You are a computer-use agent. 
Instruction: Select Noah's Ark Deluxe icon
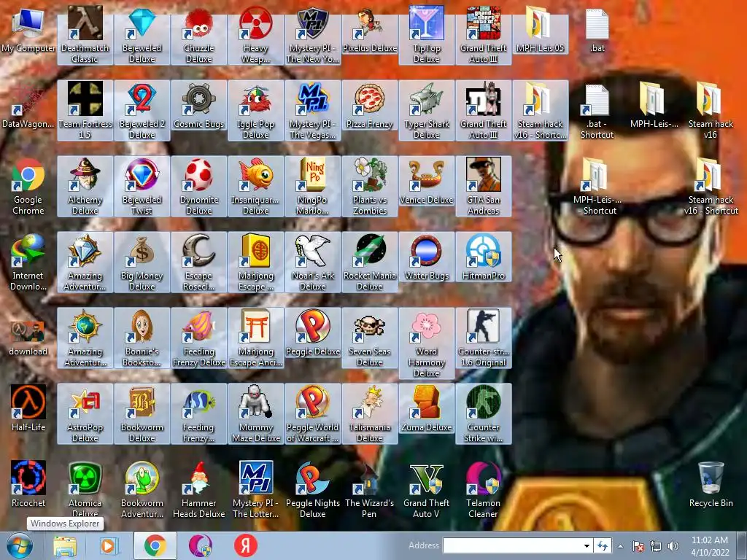tap(312, 262)
